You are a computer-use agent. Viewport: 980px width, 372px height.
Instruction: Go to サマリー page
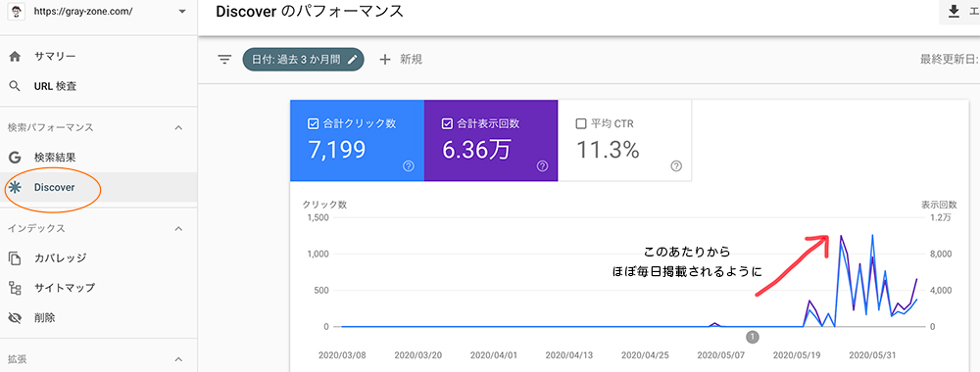click(x=55, y=57)
